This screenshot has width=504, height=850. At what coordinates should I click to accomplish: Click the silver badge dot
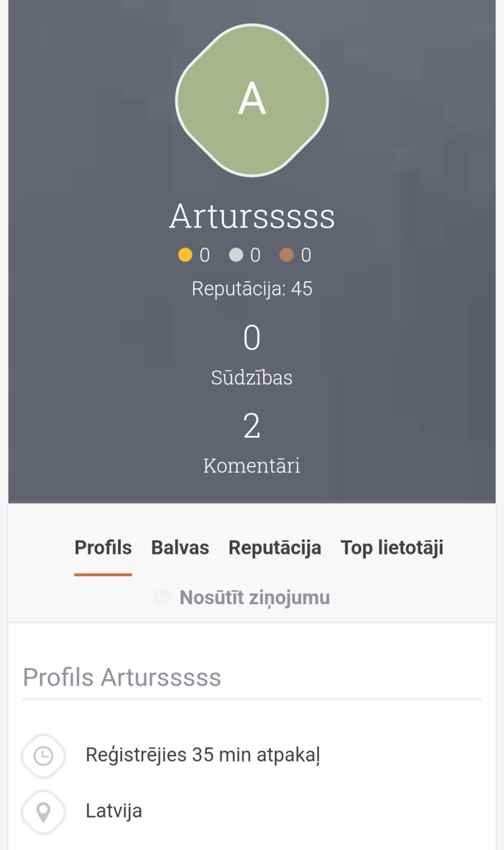236,255
